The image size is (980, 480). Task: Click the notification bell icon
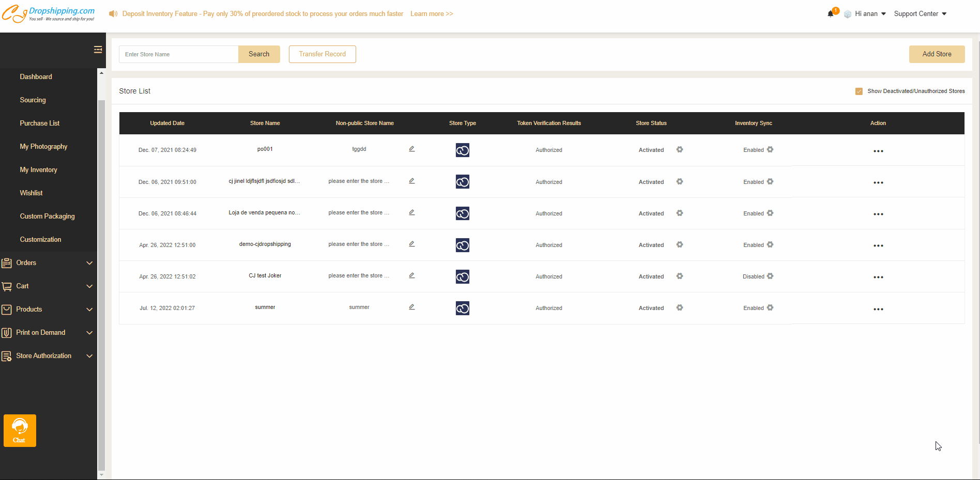(x=831, y=14)
